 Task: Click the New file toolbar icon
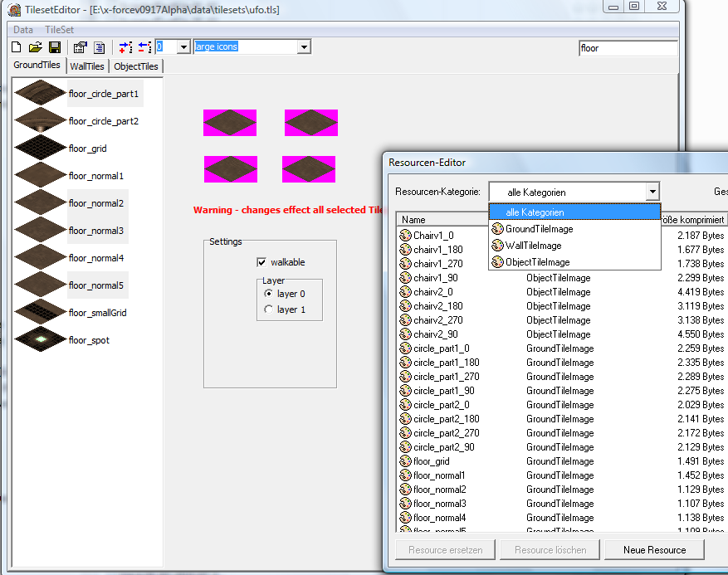tap(17, 47)
